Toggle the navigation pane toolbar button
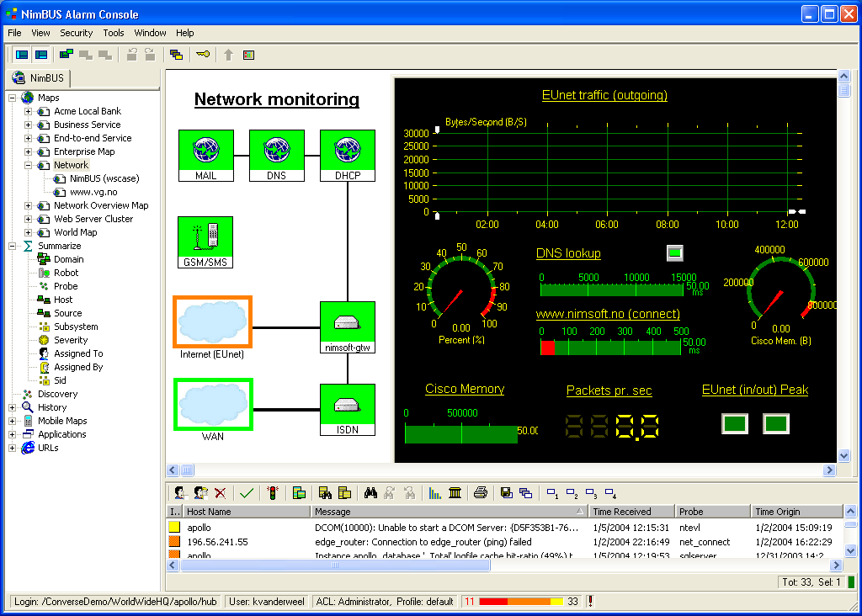 (x=22, y=55)
